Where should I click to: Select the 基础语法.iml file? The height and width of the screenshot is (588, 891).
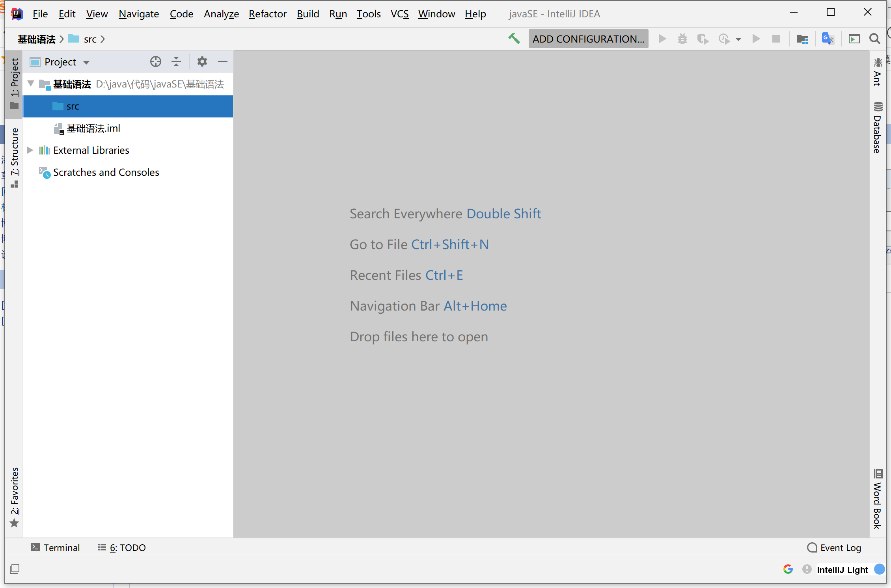93,128
